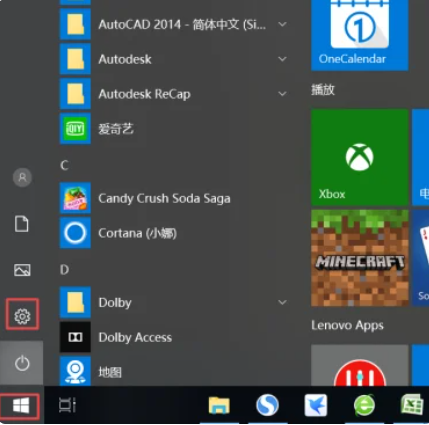The image size is (429, 425).
Task: Open Excel from the taskbar
Action: (x=412, y=405)
